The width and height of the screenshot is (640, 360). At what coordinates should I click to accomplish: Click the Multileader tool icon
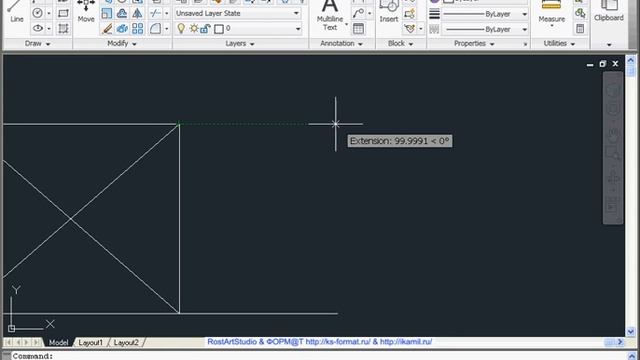click(358, 13)
